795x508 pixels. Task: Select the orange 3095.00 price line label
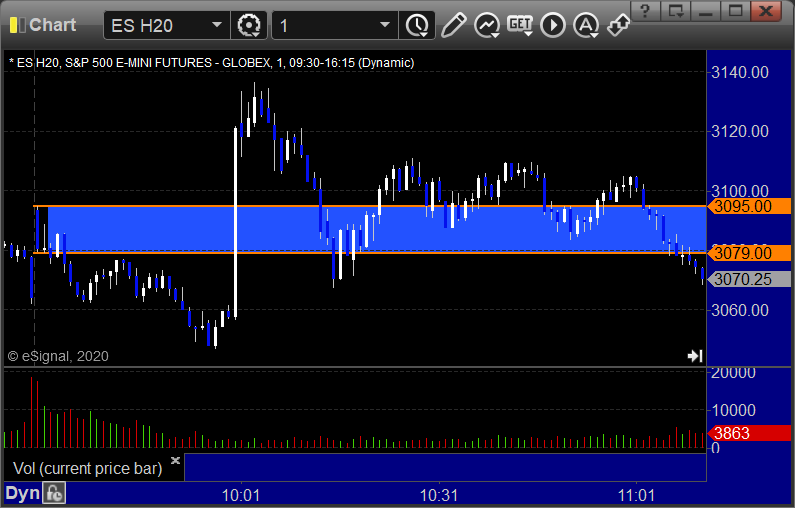click(x=749, y=206)
